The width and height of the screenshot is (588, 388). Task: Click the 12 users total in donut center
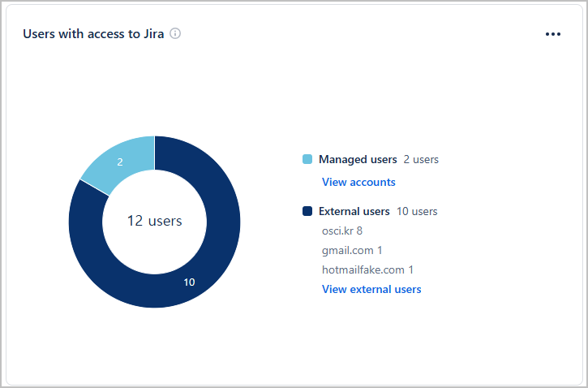(154, 221)
